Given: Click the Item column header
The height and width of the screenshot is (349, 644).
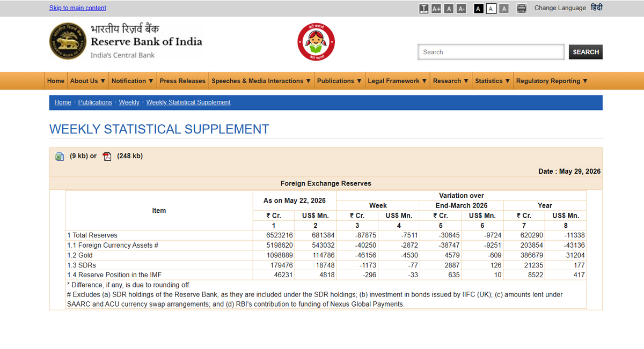Looking at the screenshot, I should pyautogui.click(x=159, y=211).
